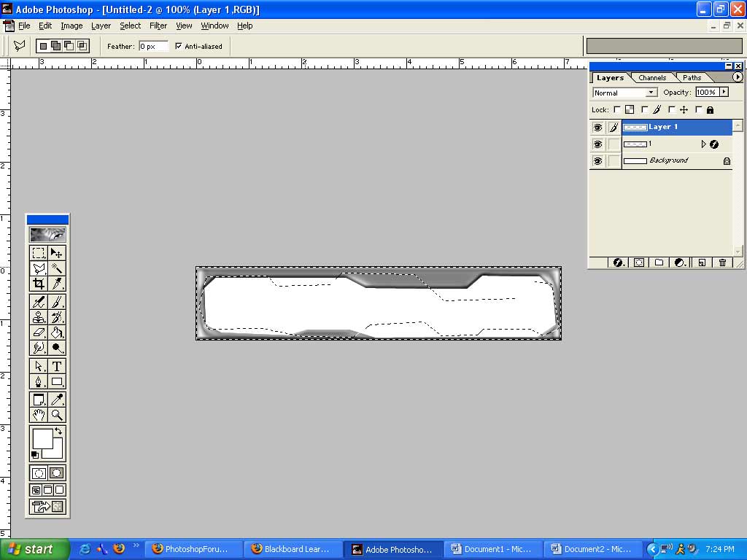Open the Normal blend mode dropdown
747x560 pixels.
tap(625, 93)
